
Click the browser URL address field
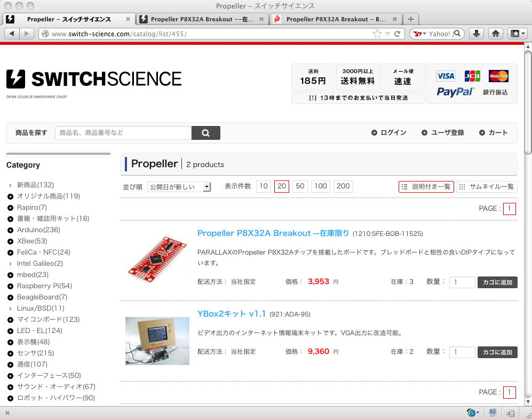tap(210, 34)
